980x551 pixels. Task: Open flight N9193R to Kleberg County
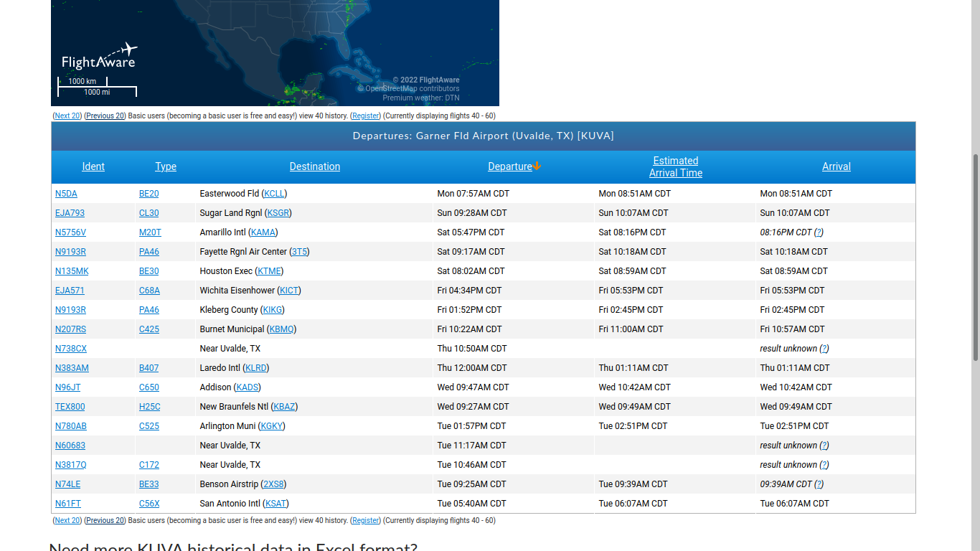(x=70, y=310)
